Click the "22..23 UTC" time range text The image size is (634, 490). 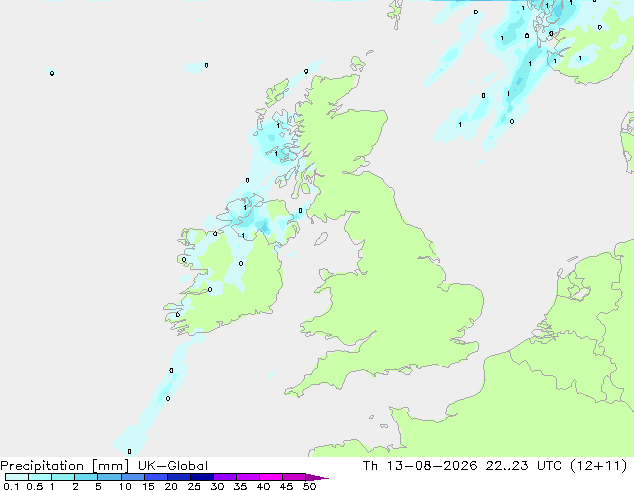pyautogui.click(x=524, y=466)
